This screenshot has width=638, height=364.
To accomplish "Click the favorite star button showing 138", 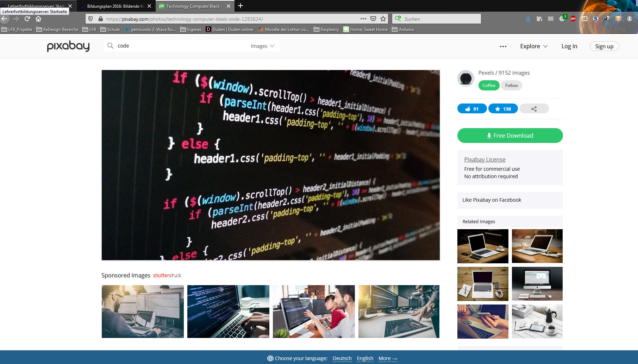I will pos(503,109).
